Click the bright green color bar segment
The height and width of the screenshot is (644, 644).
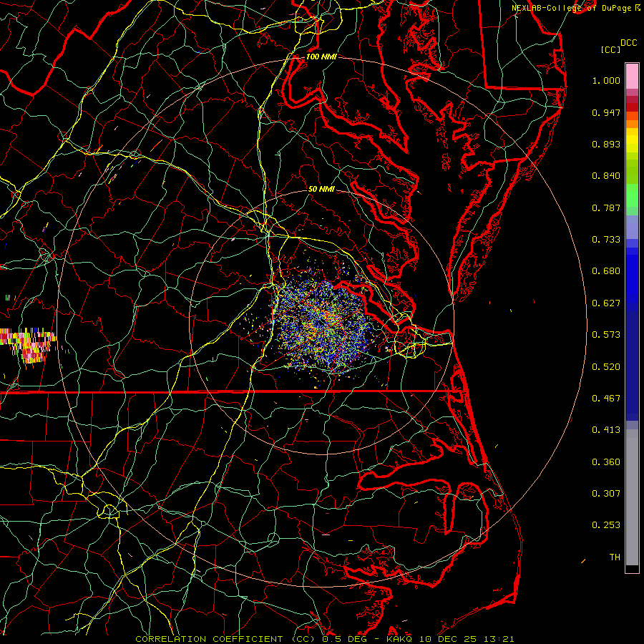pyautogui.click(x=632, y=195)
